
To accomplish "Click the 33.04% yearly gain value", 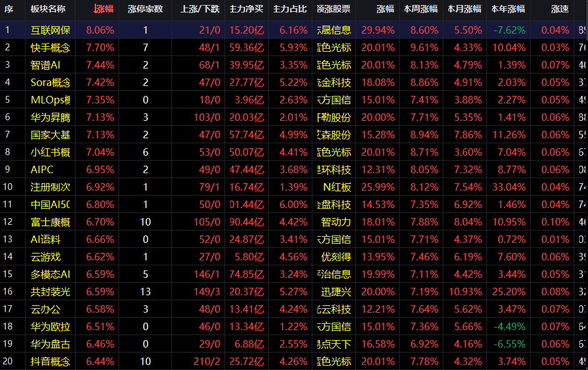I will 509,187.
